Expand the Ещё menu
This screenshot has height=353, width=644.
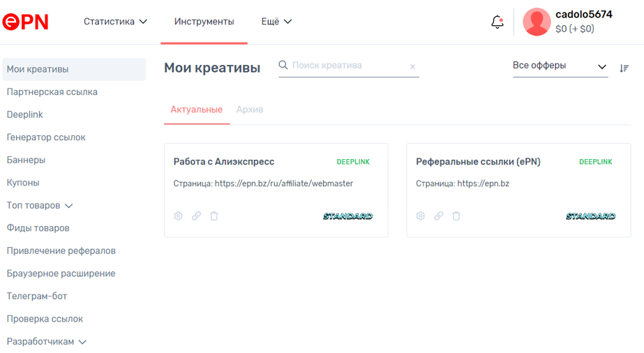[276, 22]
